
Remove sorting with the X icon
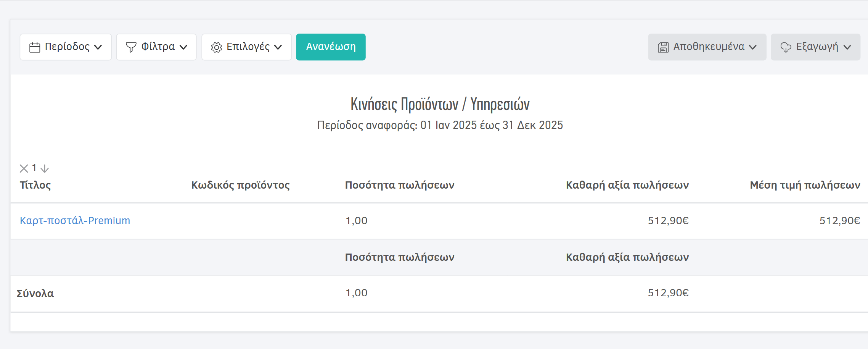tap(24, 168)
